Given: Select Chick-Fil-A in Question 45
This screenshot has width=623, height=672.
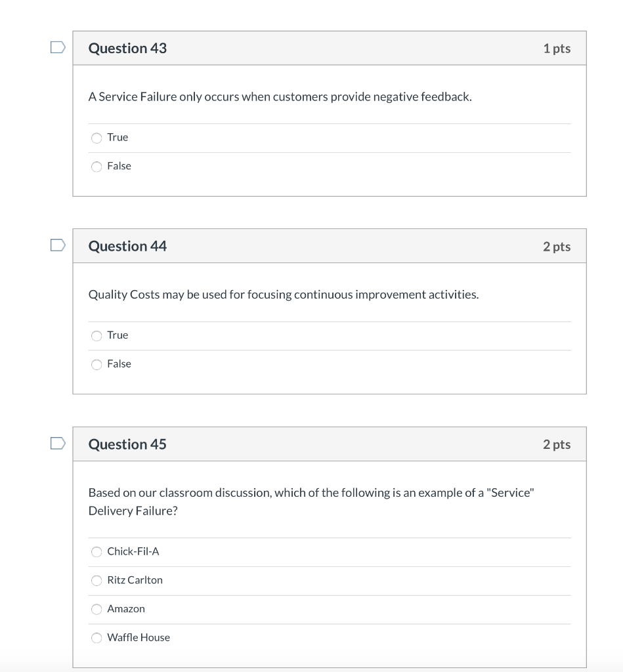Looking at the screenshot, I should 96,552.
